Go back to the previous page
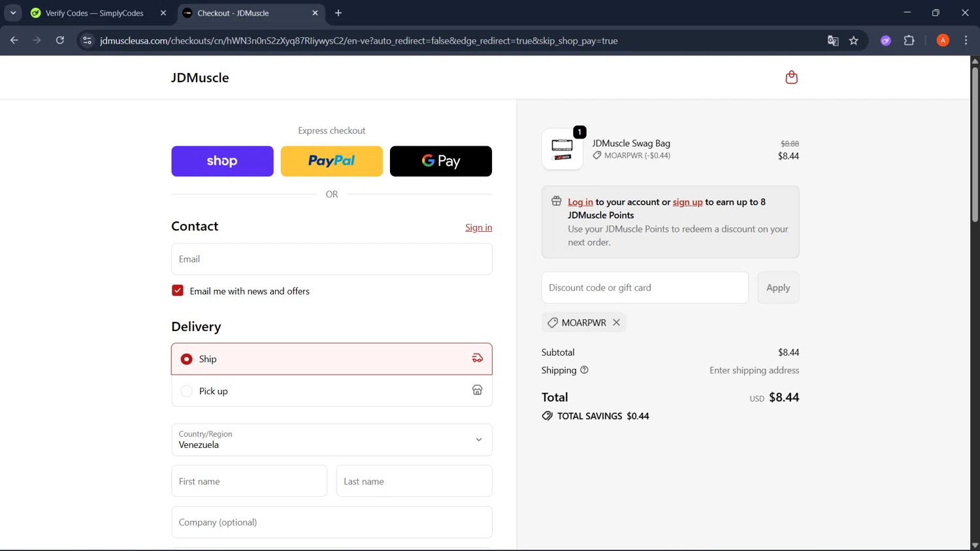The image size is (980, 551). click(x=14, y=40)
